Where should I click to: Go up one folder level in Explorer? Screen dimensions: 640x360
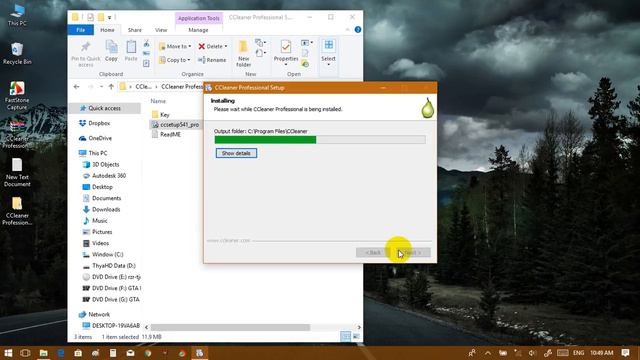[x=111, y=87]
